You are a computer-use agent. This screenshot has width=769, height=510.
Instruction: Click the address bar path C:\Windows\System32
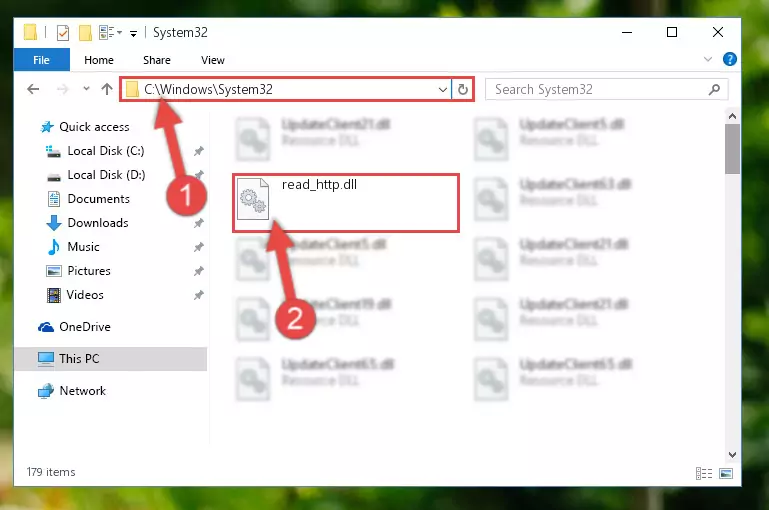click(208, 89)
